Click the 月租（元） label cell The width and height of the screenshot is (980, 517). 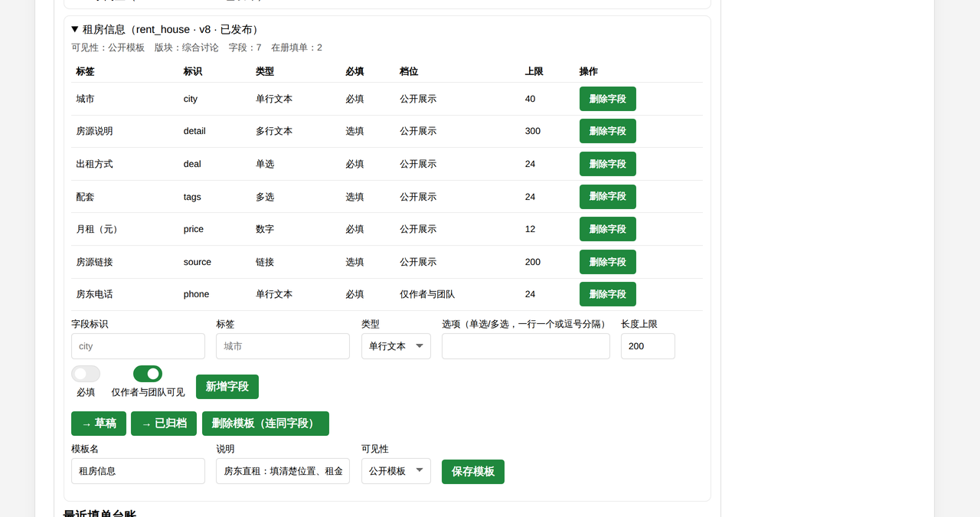click(99, 229)
